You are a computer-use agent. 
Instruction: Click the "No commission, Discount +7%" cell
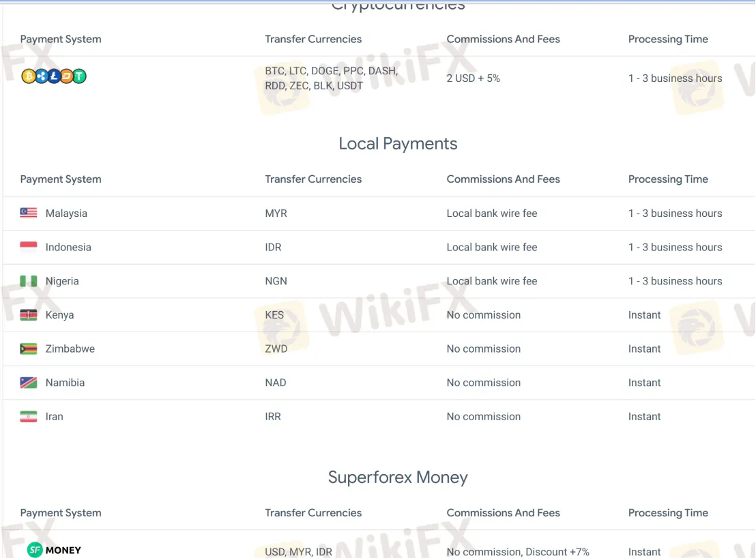518,552
